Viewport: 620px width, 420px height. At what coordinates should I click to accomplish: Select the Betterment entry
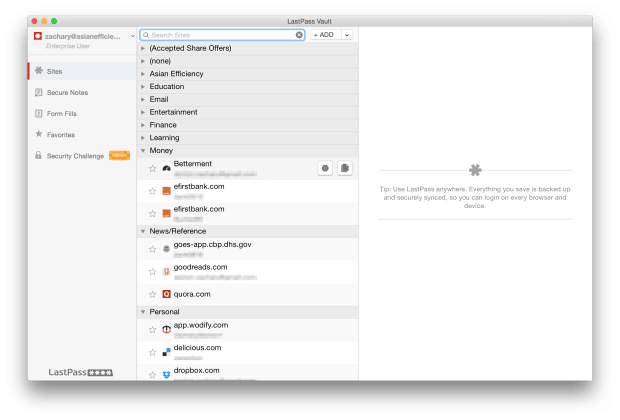(248, 168)
